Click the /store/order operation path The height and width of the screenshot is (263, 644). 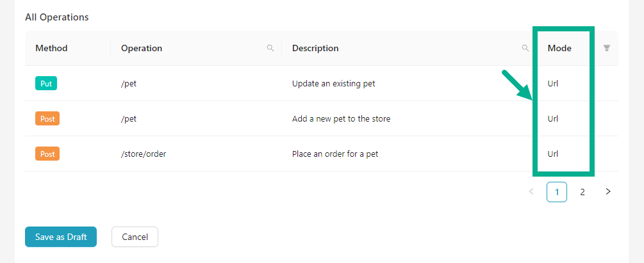(144, 154)
